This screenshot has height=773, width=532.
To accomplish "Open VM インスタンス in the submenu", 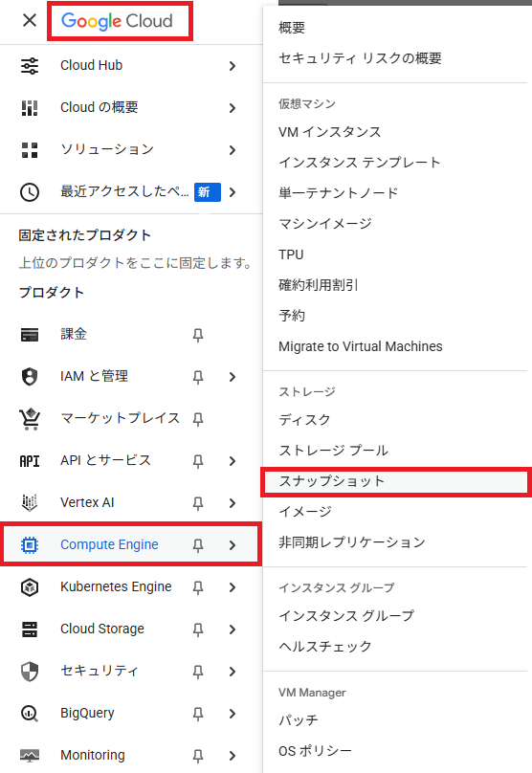I will click(330, 132).
